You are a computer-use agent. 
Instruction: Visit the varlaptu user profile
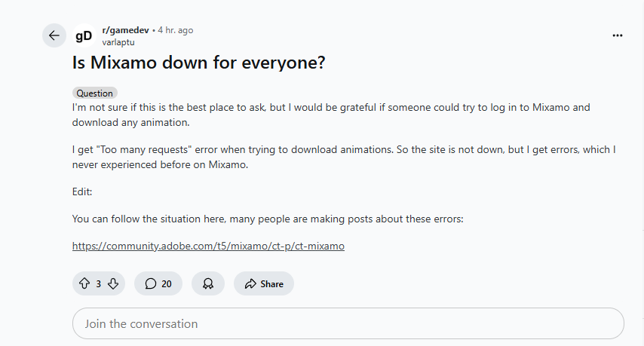(118, 42)
